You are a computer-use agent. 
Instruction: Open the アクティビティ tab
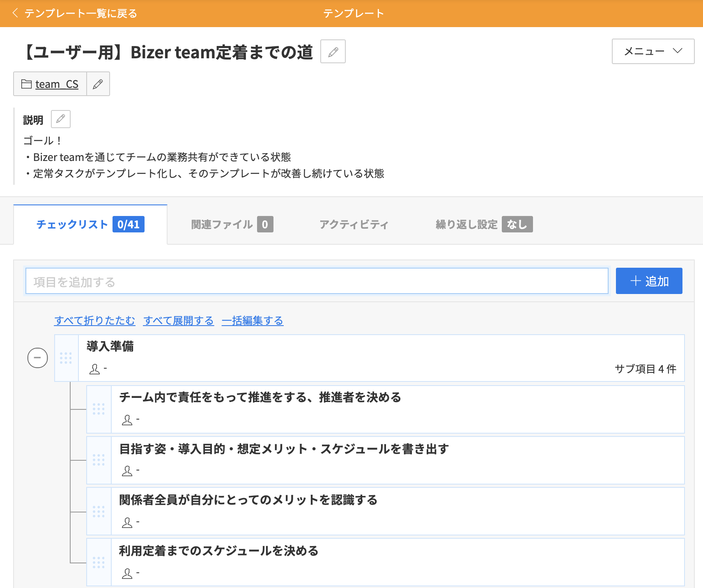[354, 225]
